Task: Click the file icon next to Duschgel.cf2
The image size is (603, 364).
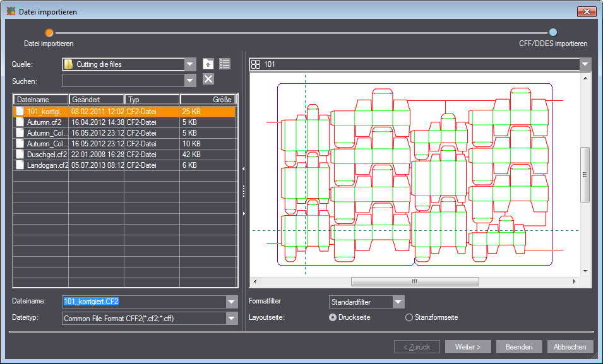Action: [x=20, y=155]
